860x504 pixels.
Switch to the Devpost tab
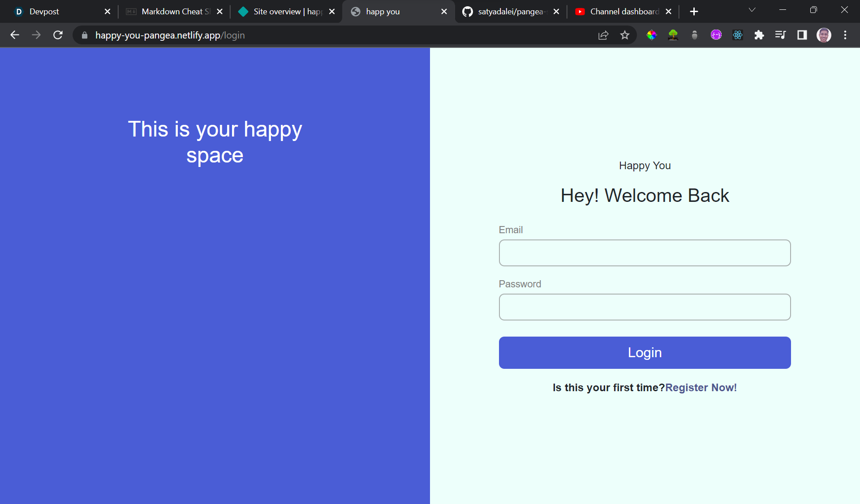coord(44,12)
